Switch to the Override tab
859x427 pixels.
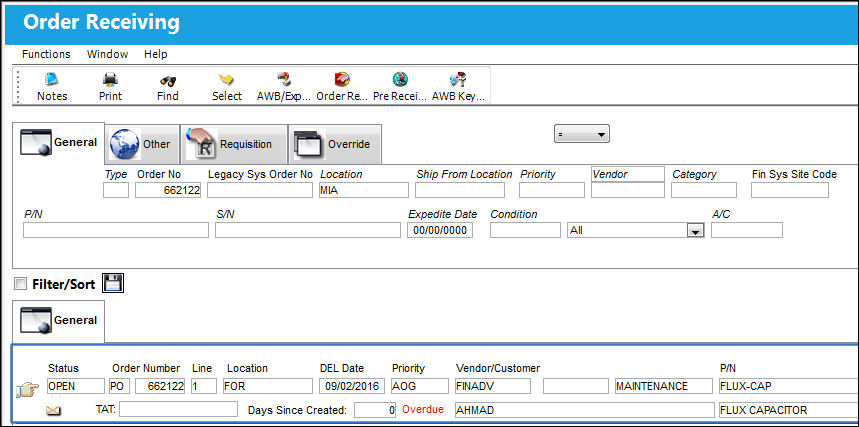pyautogui.click(x=335, y=144)
